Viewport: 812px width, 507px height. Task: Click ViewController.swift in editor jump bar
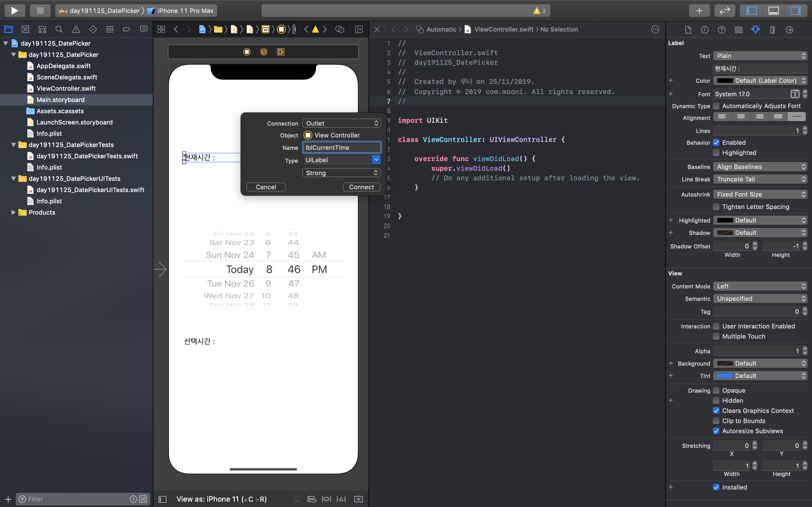point(503,29)
